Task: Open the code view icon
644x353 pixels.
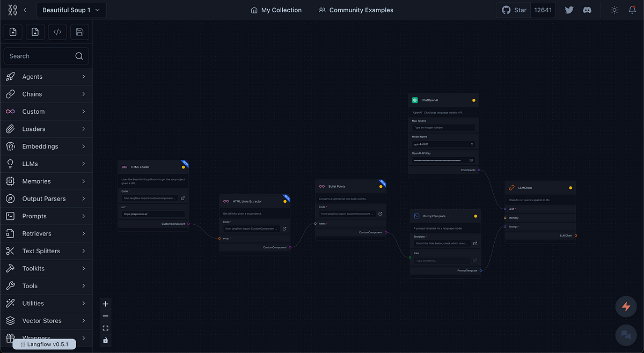Action: 57,32
